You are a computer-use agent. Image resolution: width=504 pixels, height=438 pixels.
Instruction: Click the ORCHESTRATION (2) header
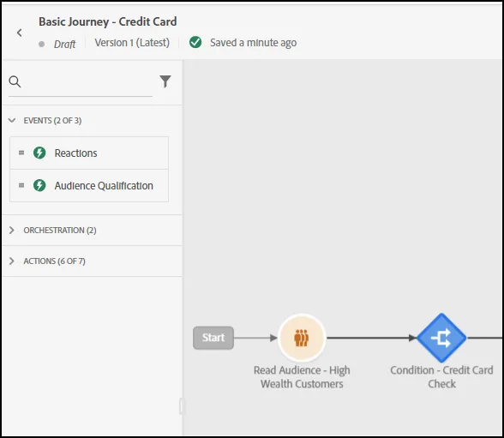60,230
